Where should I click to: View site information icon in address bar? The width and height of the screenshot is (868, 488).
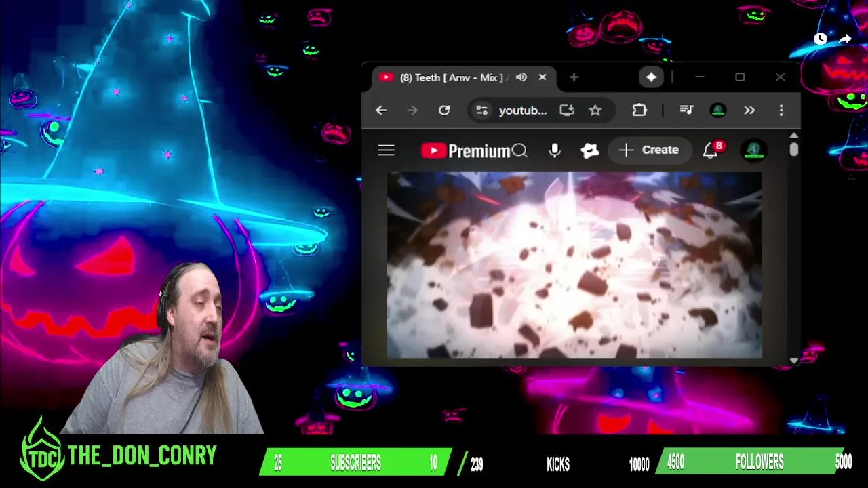(x=481, y=110)
